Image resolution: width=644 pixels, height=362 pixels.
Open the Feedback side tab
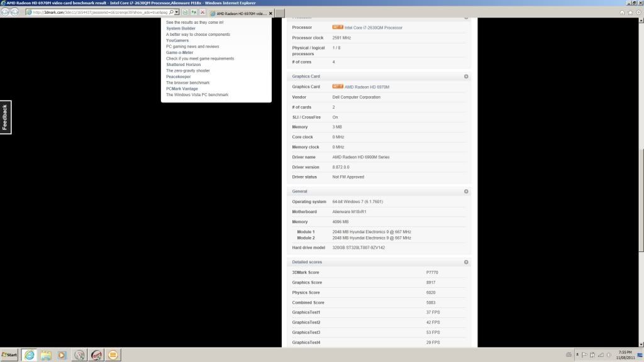click(5, 117)
